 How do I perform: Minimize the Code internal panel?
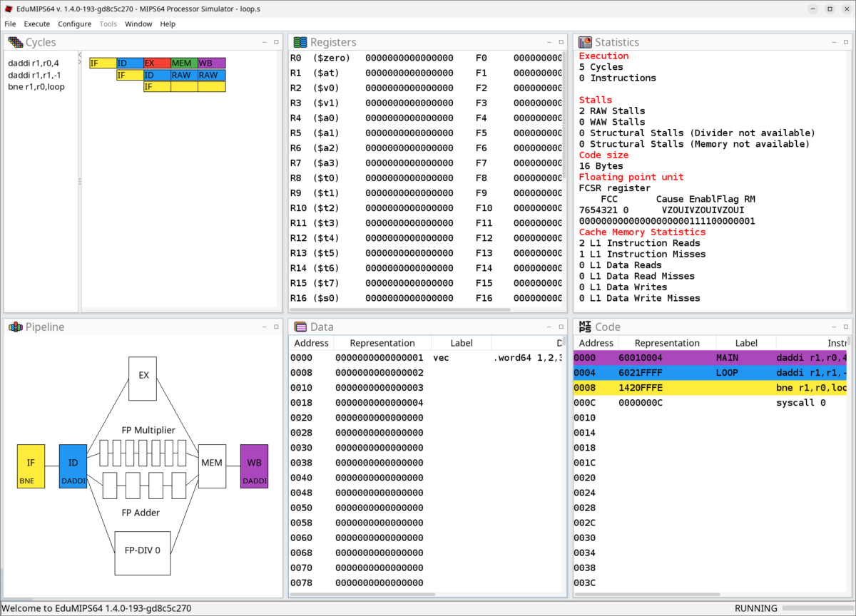click(x=834, y=327)
